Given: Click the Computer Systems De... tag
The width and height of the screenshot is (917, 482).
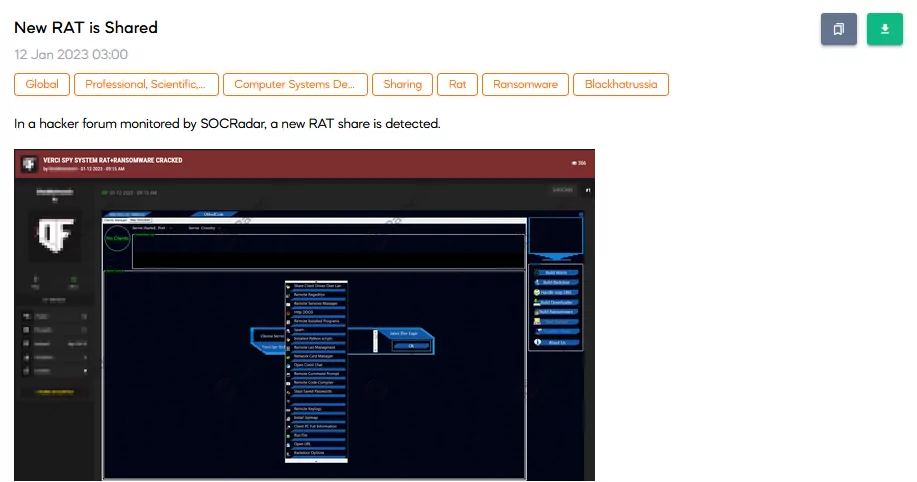Looking at the screenshot, I should pos(295,84).
